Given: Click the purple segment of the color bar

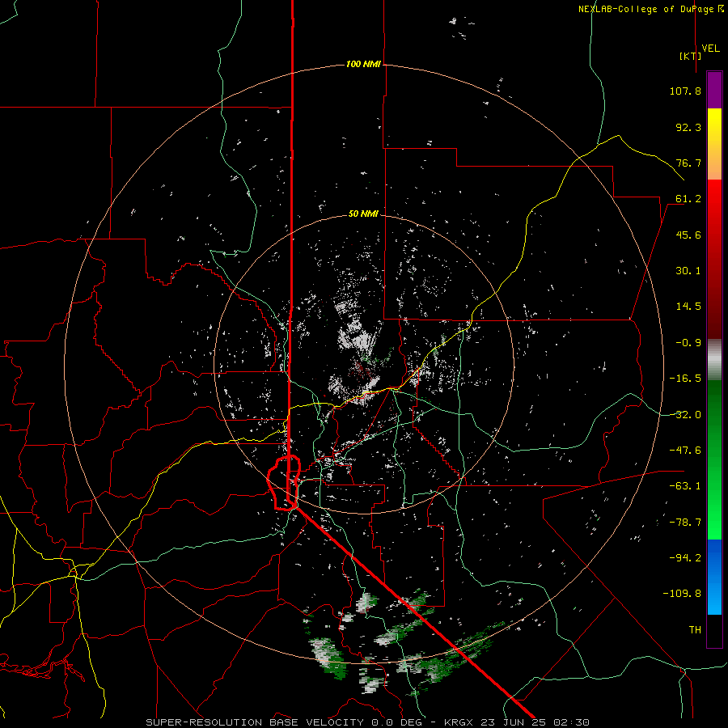Looking at the screenshot, I should point(714,90).
